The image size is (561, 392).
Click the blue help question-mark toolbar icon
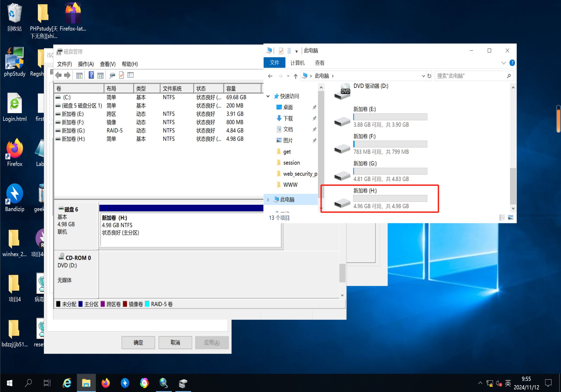pyautogui.click(x=91, y=75)
